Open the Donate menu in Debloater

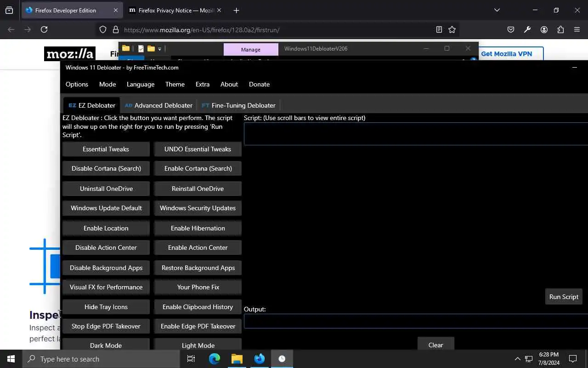(259, 84)
